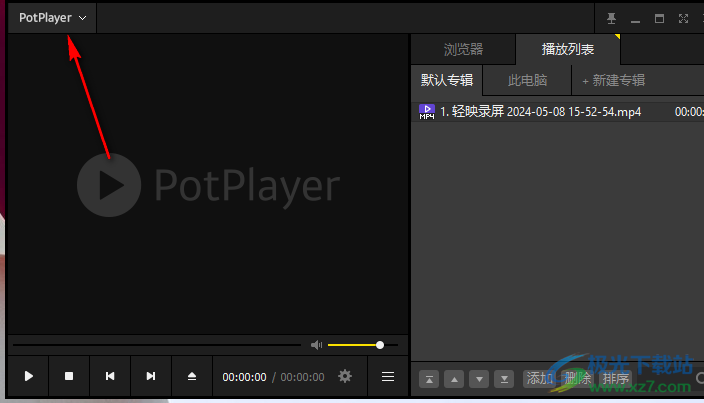
Task: Open the settings gear control panel
Action: 345,376
